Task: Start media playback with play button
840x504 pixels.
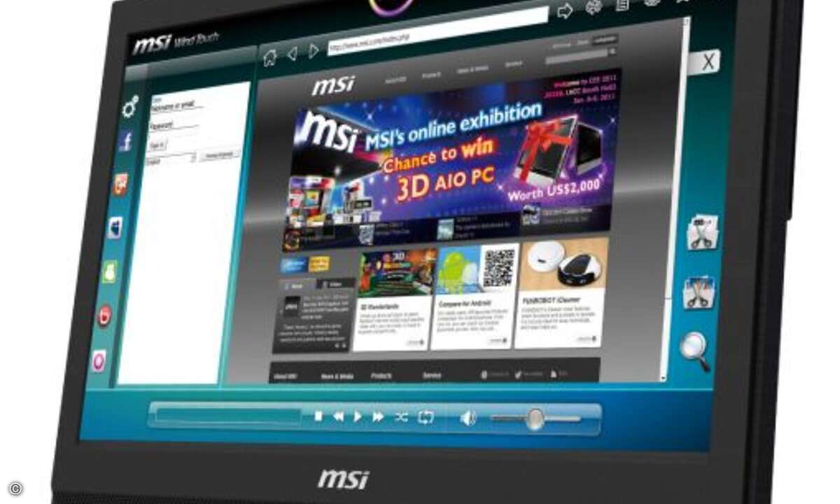Action: coord(358,416)
